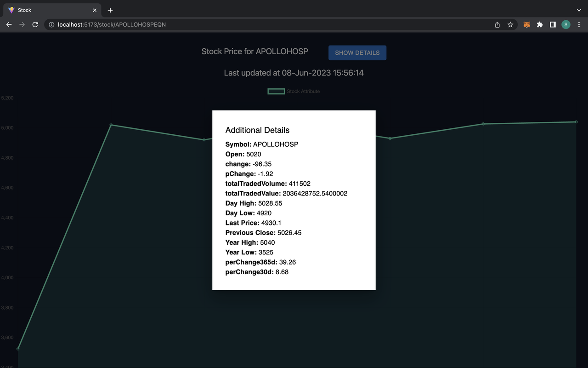The image size is (588, 368).
Task: Click the 4,000 y-axis label
Action: [x=7, y=278]
